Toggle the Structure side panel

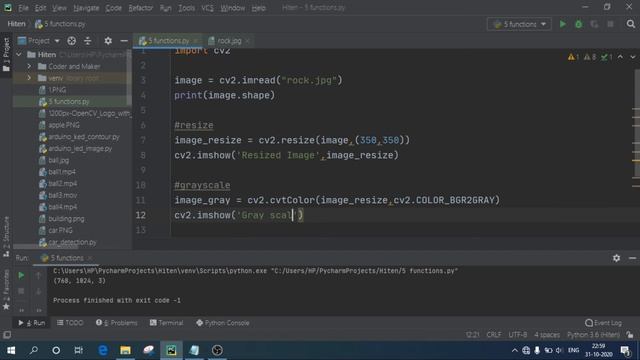6,237
